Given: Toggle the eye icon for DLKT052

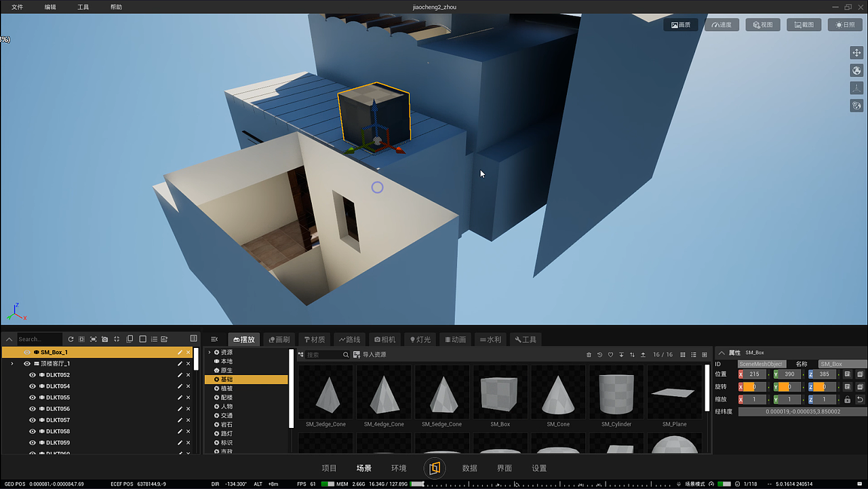Looking at the screenshot, I should coord(32,375).
